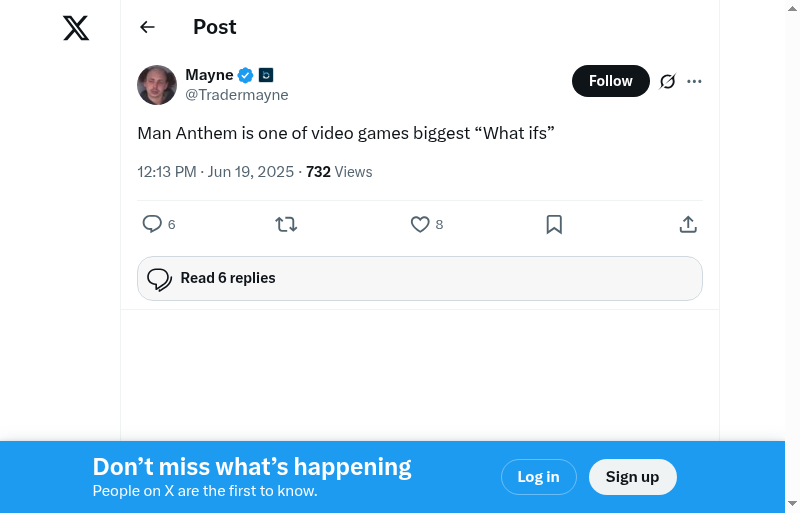The image size is (800, 513).
Task: Like the post with the heart icon
Action: tap(420, 224)
